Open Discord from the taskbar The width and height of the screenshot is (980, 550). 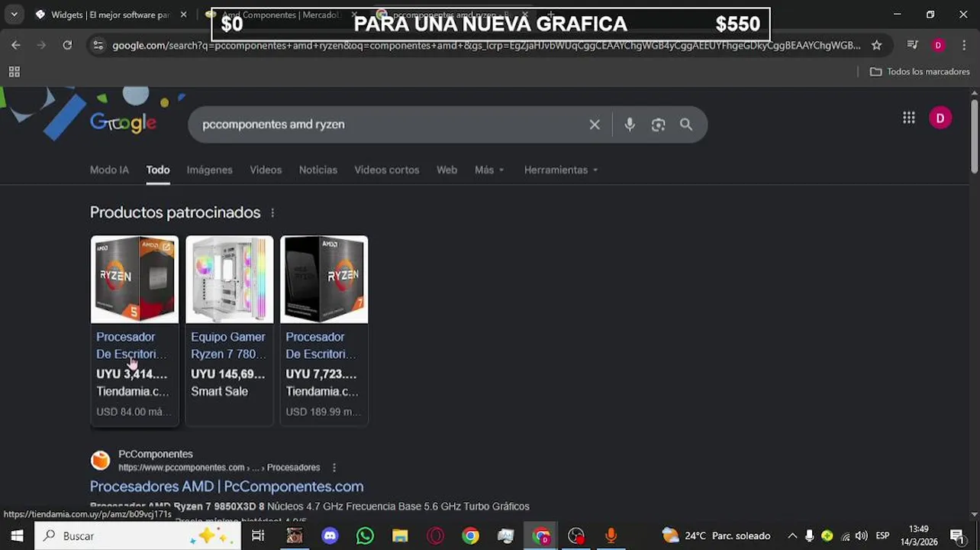[330, 535]
